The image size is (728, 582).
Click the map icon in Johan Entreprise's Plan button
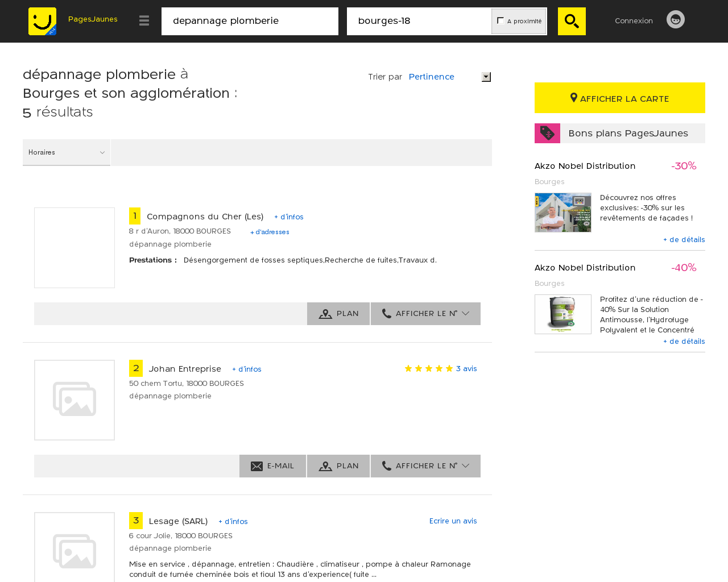pos(325,466)
